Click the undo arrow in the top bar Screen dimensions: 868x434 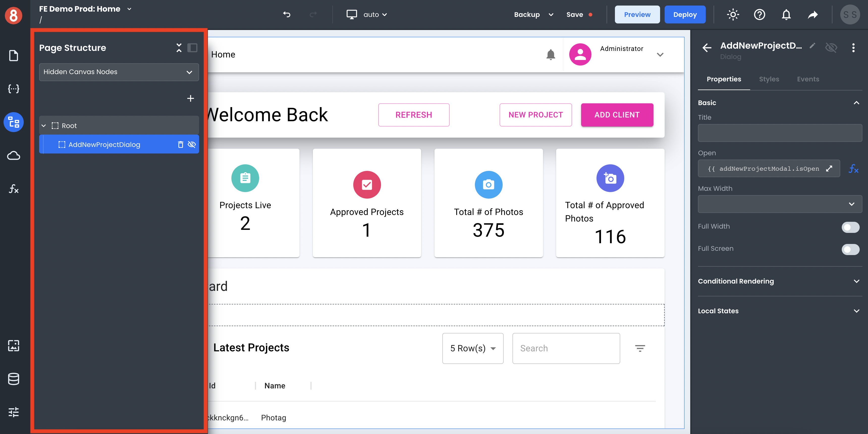pos(287,14)
